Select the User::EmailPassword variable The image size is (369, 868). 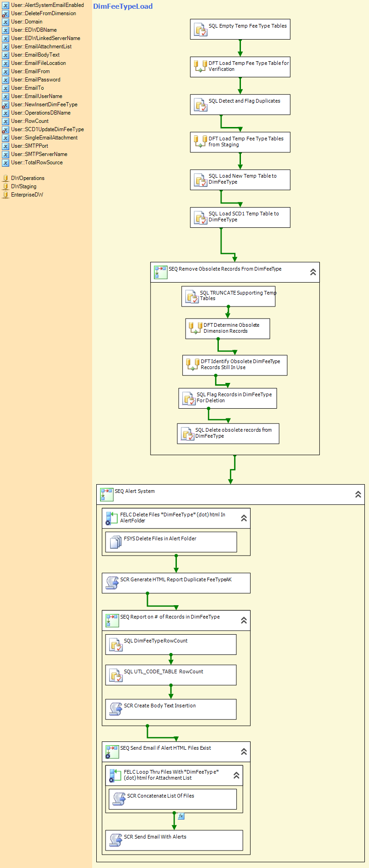[36, 80]
